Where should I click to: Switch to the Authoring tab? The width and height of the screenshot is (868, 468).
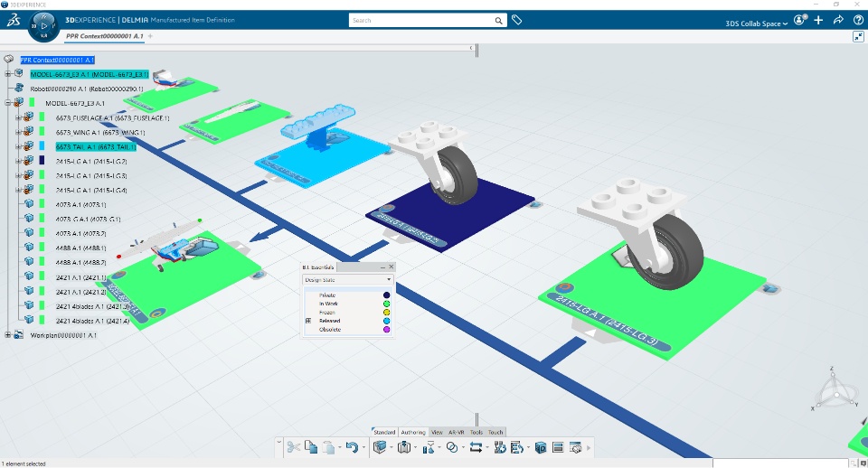pyautogui.click(x=413, y=432)
